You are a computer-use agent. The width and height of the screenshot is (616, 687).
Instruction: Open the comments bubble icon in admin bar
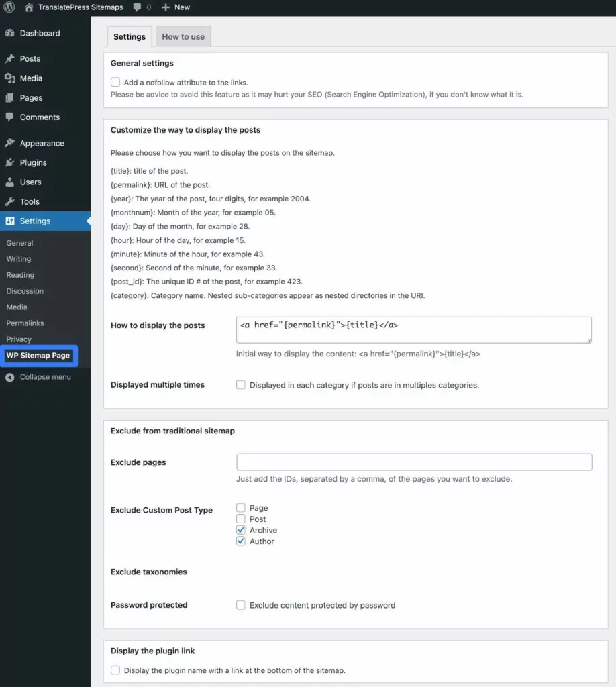point(138,7)
